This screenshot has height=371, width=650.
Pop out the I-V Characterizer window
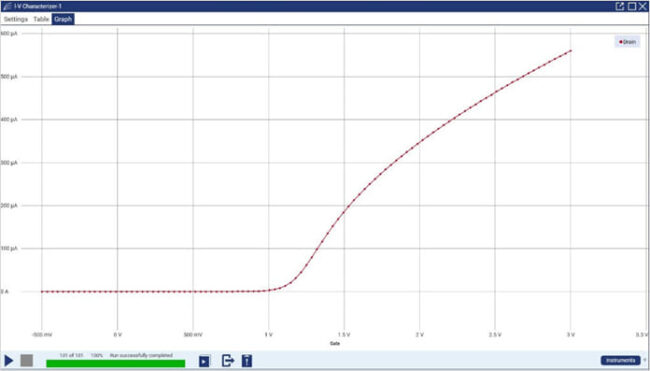tap(620, 6)
